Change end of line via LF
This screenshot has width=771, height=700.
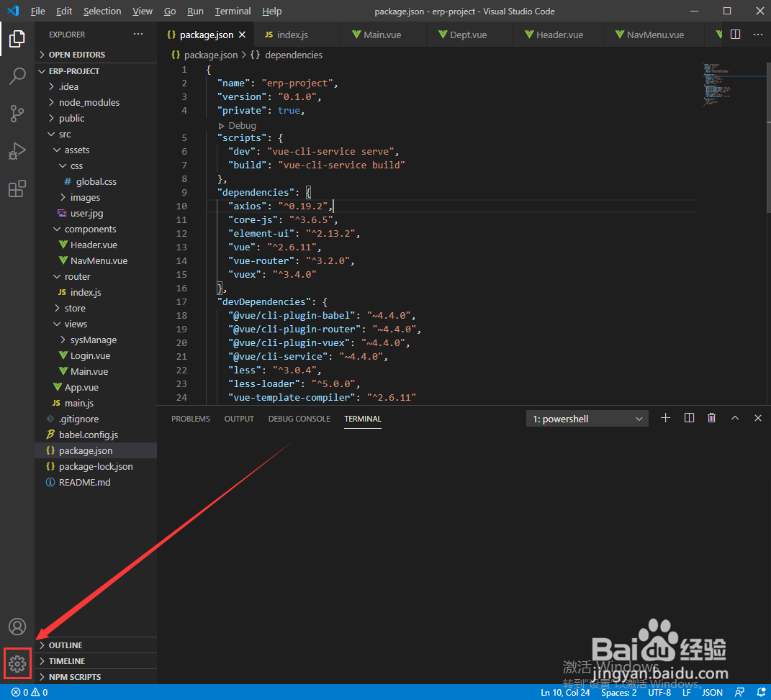[x=687, y=692]
